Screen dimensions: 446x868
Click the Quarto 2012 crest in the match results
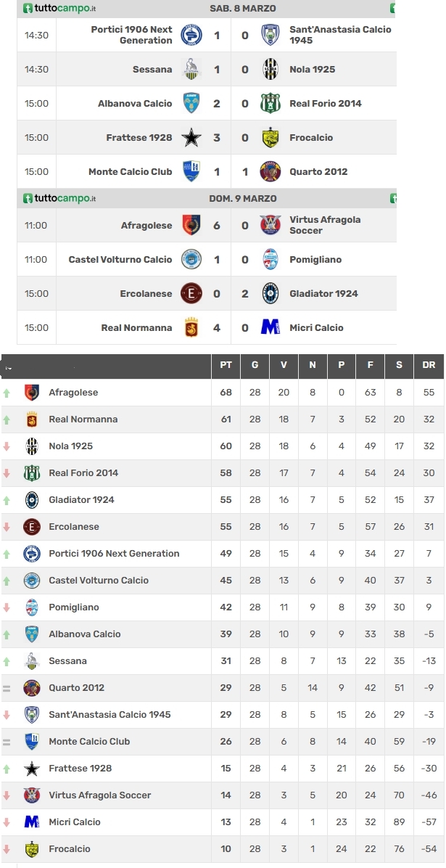[x=271, y=171]
